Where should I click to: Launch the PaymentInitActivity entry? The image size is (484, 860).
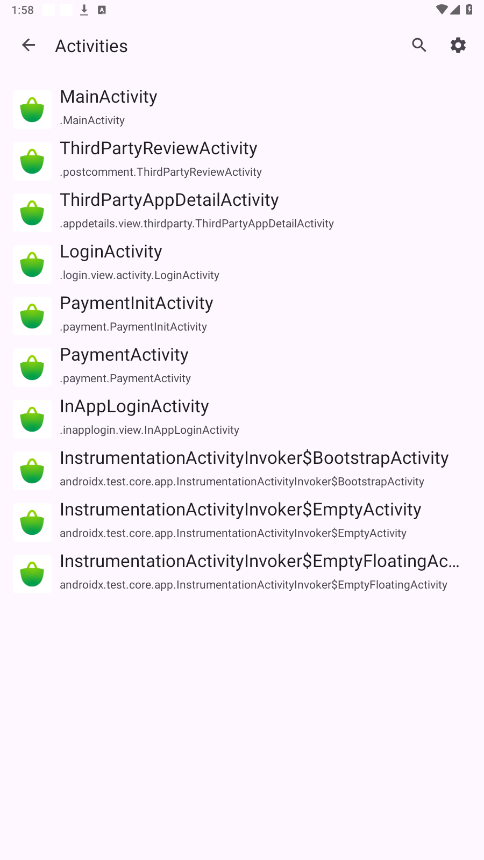click(242, 315)
